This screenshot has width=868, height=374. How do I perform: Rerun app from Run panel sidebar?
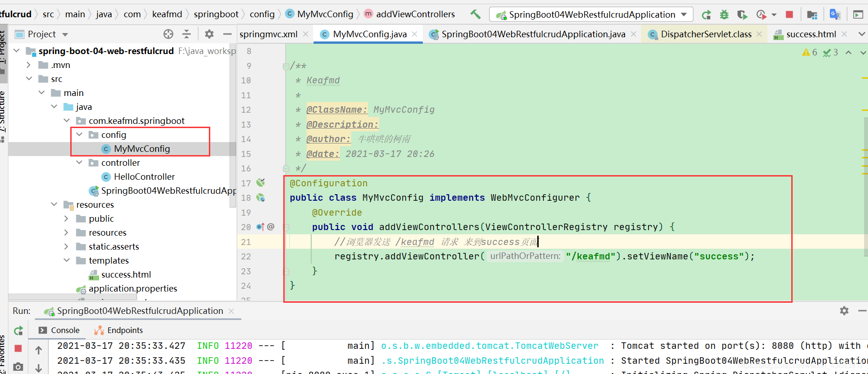pos(19,330)
